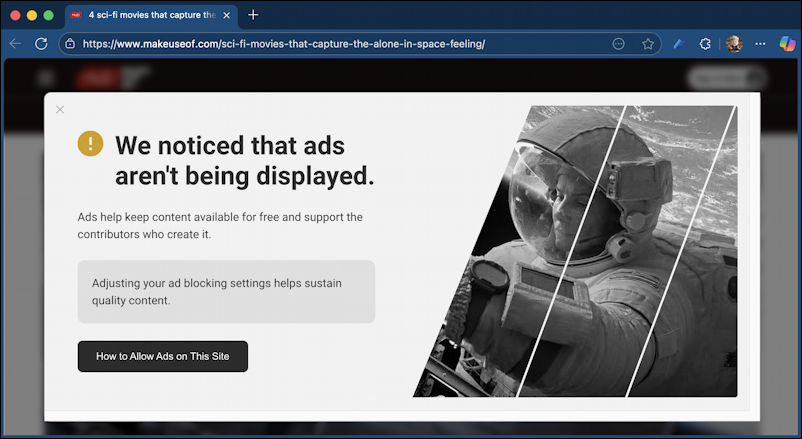
Task: Click the yellow exclamation warning icon
Action: (90, 143)
